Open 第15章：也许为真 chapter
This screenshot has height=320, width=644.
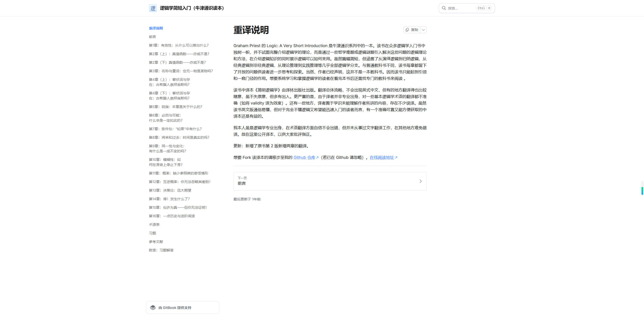pos(178,207)
